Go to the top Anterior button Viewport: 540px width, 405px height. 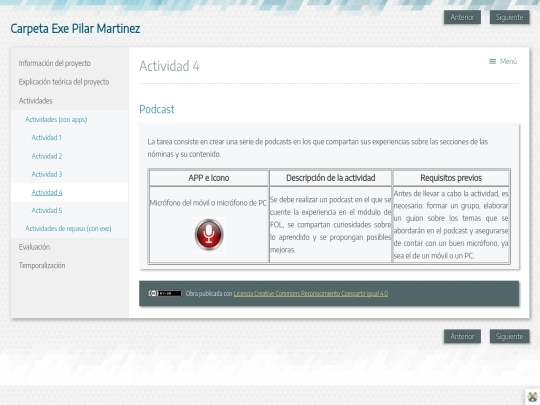(462, 17)
